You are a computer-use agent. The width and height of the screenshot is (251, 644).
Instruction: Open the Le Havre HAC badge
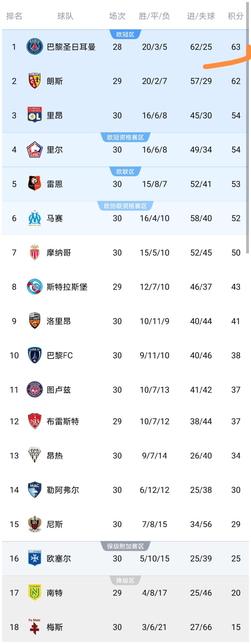coord(35,490)
